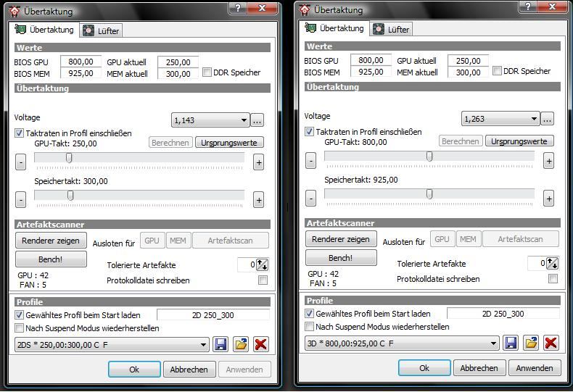Open voltage options '...' button in left window
Viewport: 573px width, 392px height.
[x=257, y=120]
